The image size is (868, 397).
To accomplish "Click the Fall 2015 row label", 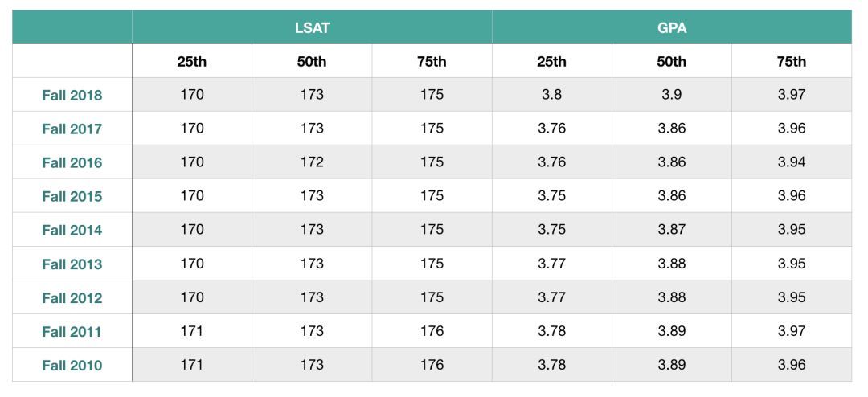I will click(72, 196).
